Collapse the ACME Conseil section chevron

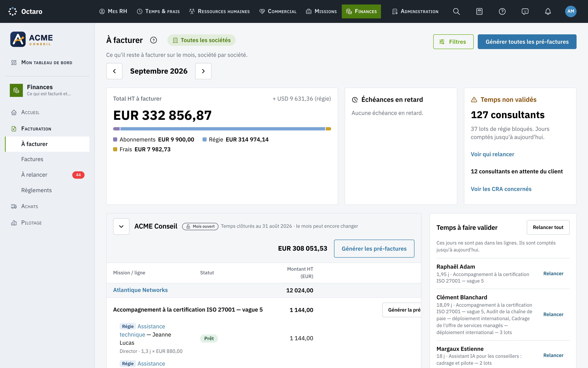[x=121, y=227]
